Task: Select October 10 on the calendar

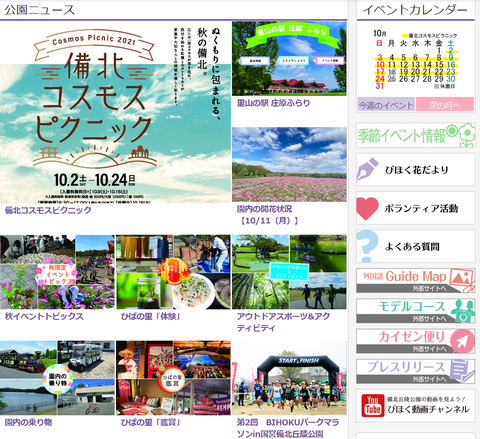Action: 380,65
